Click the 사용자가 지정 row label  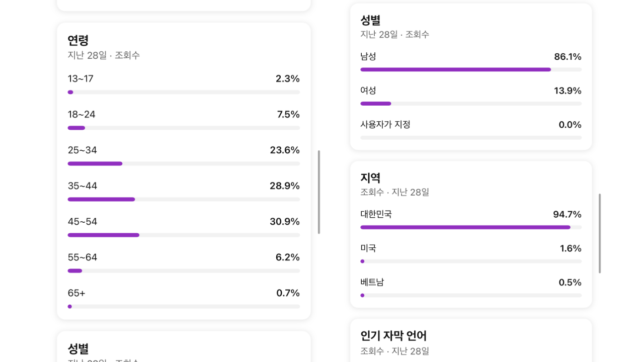coord(385,124)
